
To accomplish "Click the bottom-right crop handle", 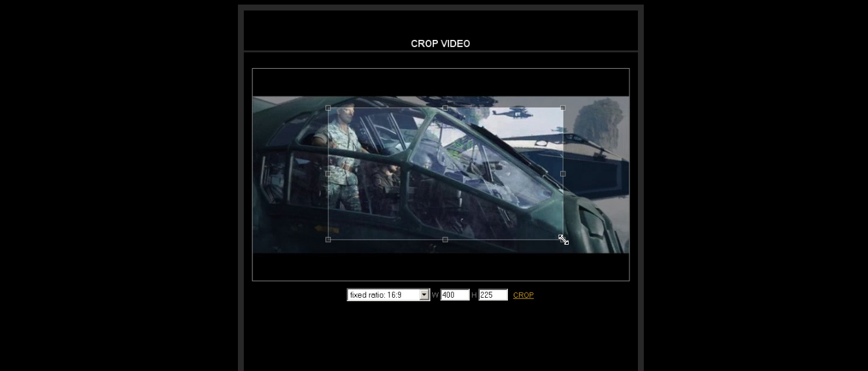I will coord(563,239).
